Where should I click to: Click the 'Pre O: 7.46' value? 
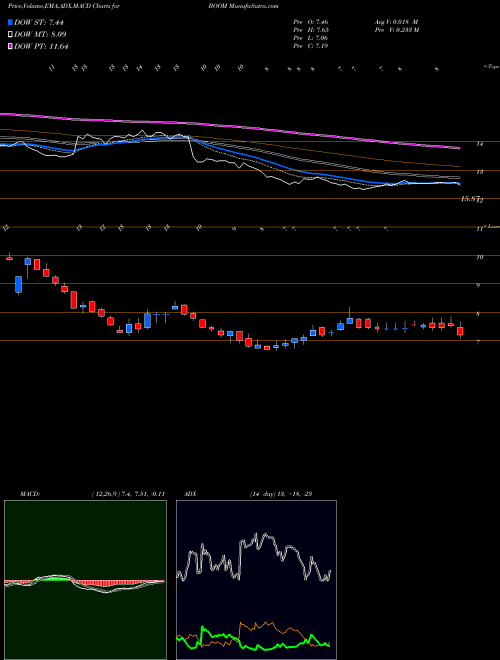click(x=311, y=22)
